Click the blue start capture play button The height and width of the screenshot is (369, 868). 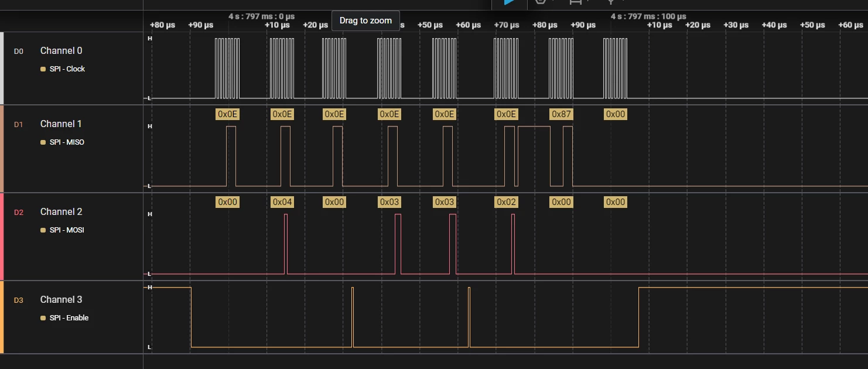pos(509,2)
